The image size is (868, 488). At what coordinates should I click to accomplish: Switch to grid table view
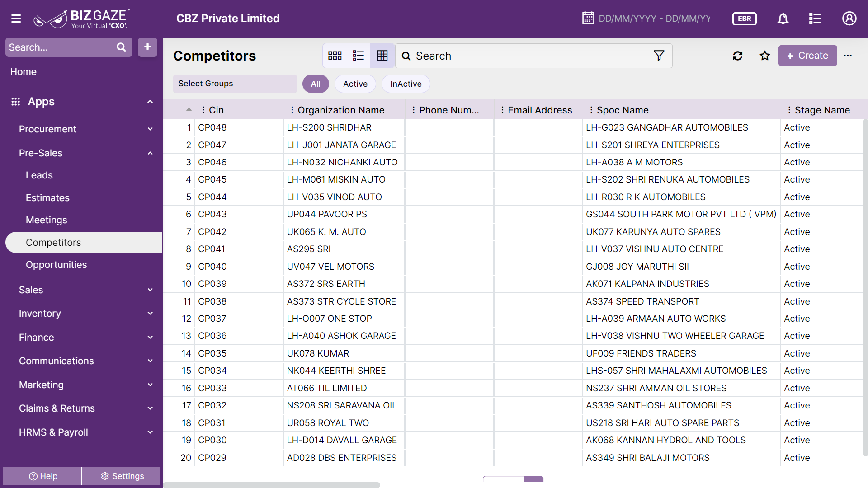point(382,56)
